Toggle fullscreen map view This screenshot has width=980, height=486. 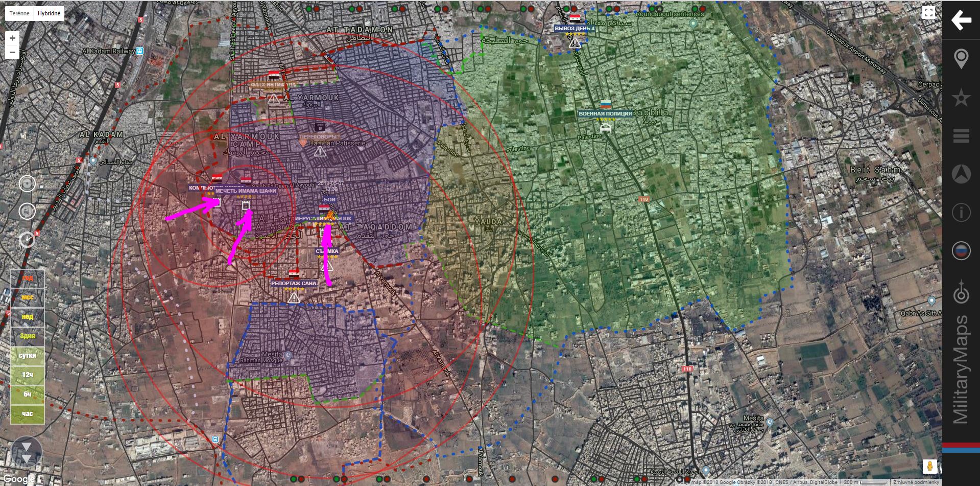tap(928, 13)
